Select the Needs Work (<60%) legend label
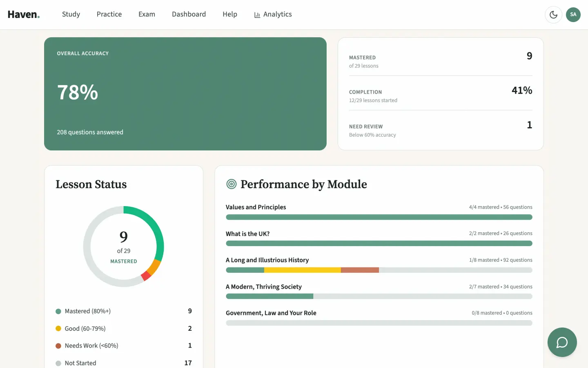 [x=91, y=346]
